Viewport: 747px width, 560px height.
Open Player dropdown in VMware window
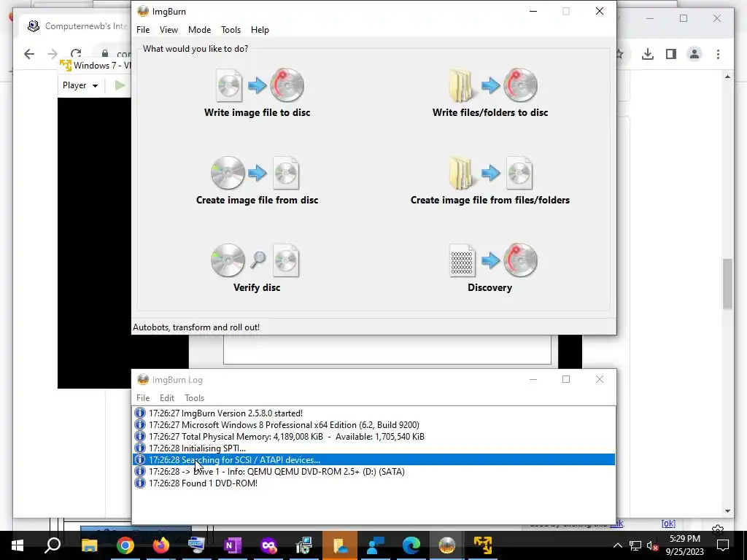tap(80, 85)
